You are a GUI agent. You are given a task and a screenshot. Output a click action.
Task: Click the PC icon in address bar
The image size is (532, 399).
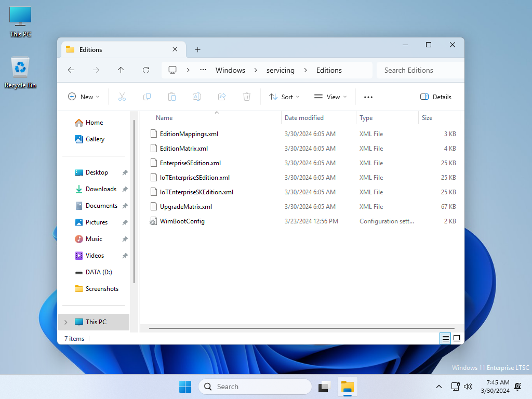pos(172,70)
